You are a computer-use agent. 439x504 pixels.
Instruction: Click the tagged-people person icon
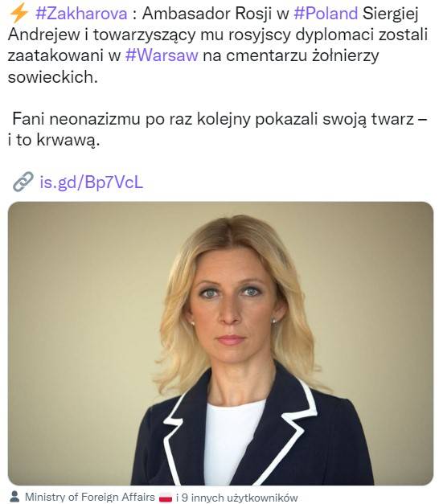click(x=14, y=497)
